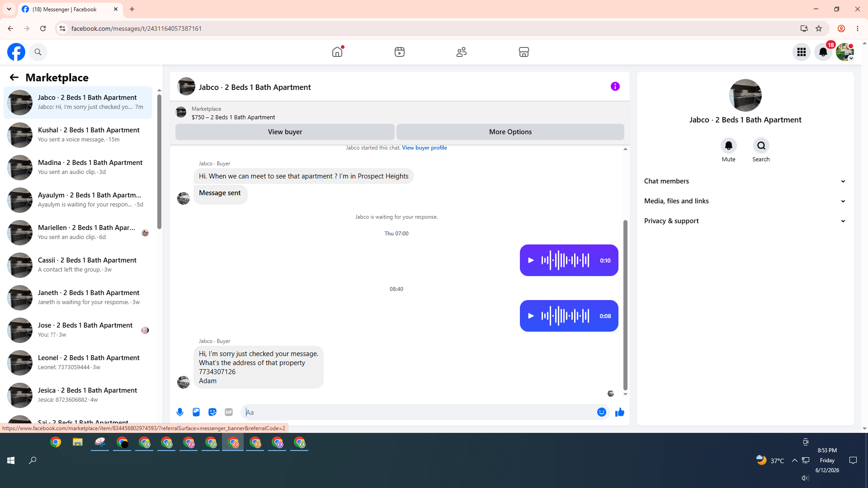868x488 pixels.
Task: Reload the Messenger page
Action: pyautogui.click(x=43, y=28)
